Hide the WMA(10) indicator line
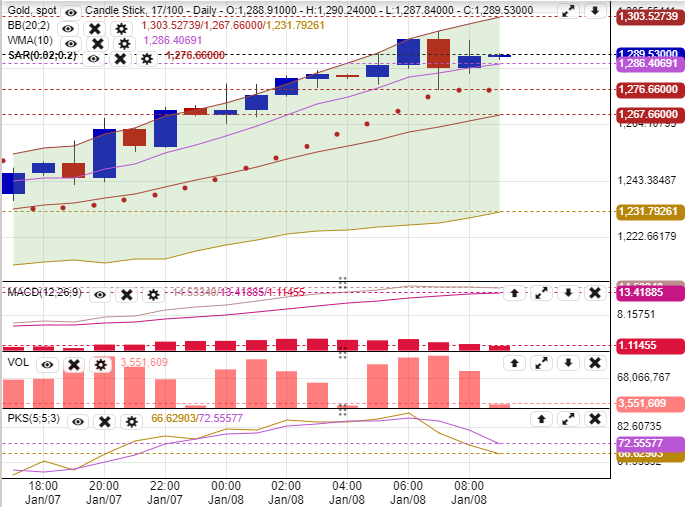Image resolution: width=685 pixels, height=507 pixels. (x=69, y=44)
